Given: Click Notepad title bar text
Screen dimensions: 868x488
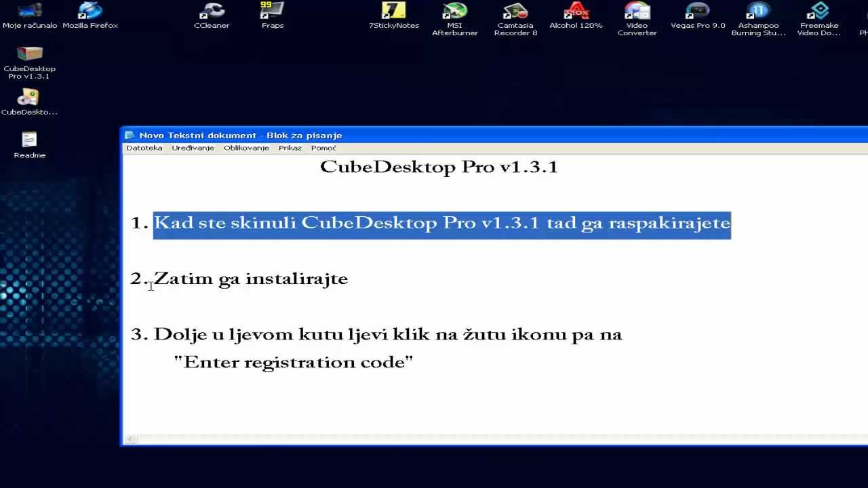Looking at the screenshot, I should [x=241, y=136].
